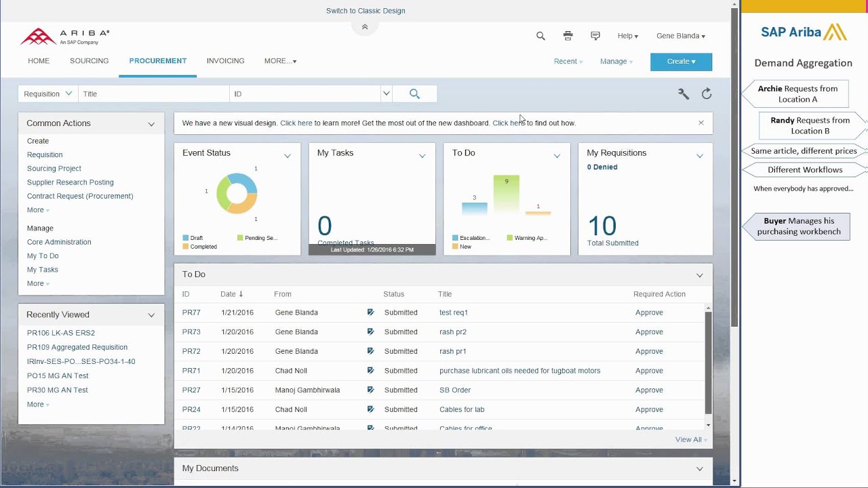The image size is (868, 488).
Task: Click the first Click here link in the notice
Action: coord(296,123)
